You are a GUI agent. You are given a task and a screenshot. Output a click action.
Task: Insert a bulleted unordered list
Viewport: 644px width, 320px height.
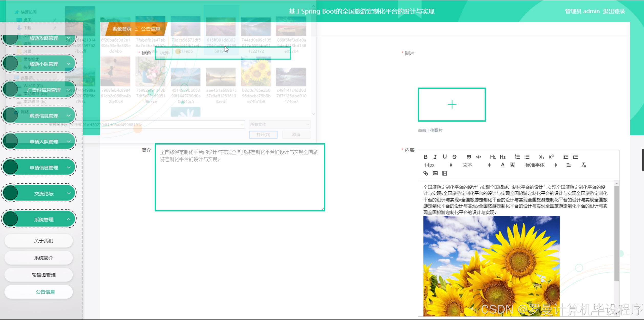(x=527, y=157)
